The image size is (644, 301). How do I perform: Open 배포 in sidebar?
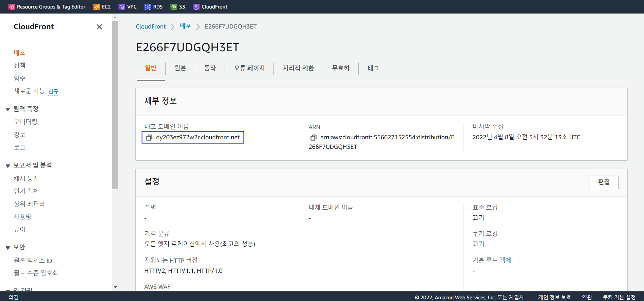[20, 53]
